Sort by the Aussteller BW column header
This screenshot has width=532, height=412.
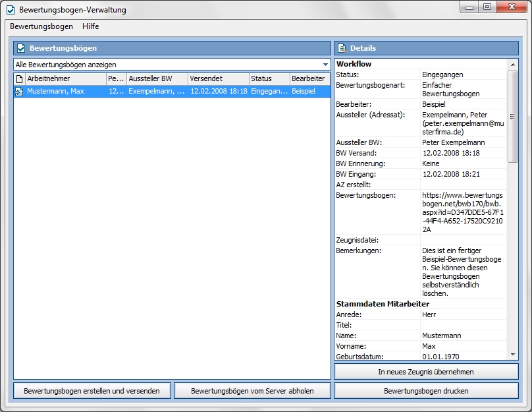[x=157, y=79]
